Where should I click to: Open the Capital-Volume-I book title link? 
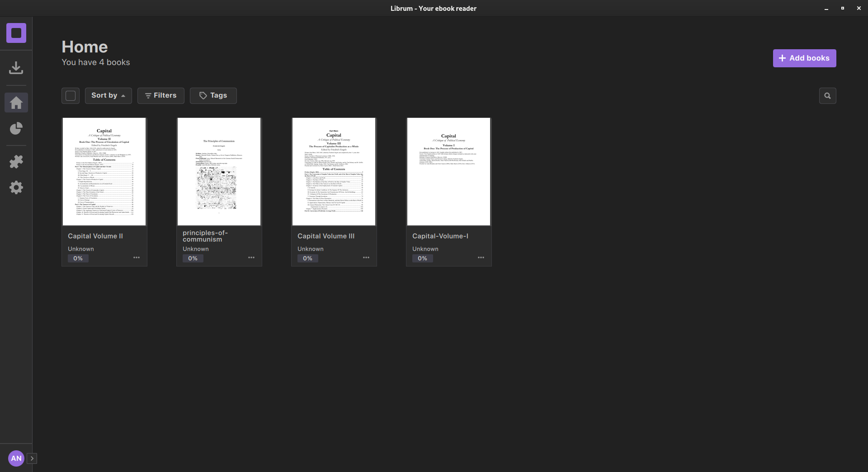[440, 235]
